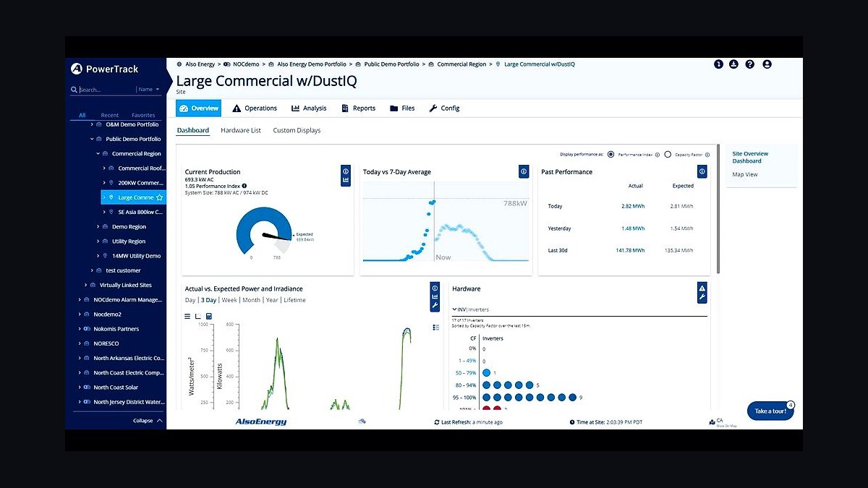Switch to the Analysis tab
Image resolution: width=868 pixels, height=488 pixels.
(x=309, y=108)
